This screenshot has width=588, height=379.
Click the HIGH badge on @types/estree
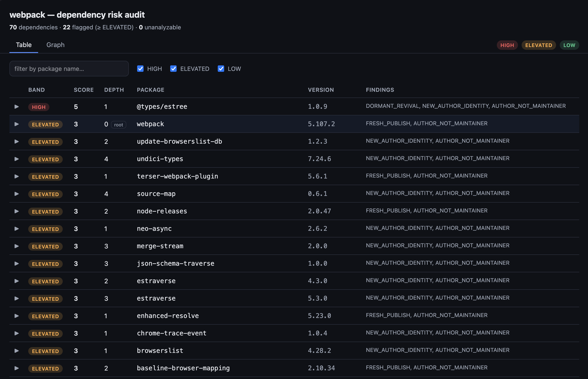(39, 107)
